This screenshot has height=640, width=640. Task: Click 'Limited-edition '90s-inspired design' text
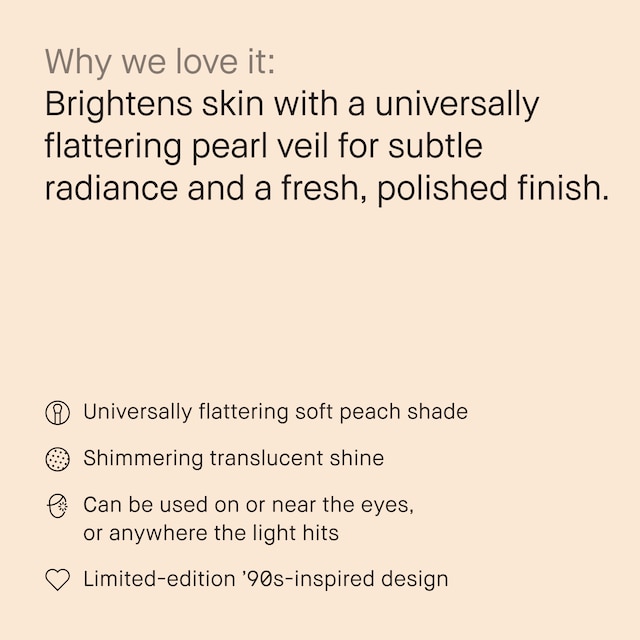pos(266,579)
